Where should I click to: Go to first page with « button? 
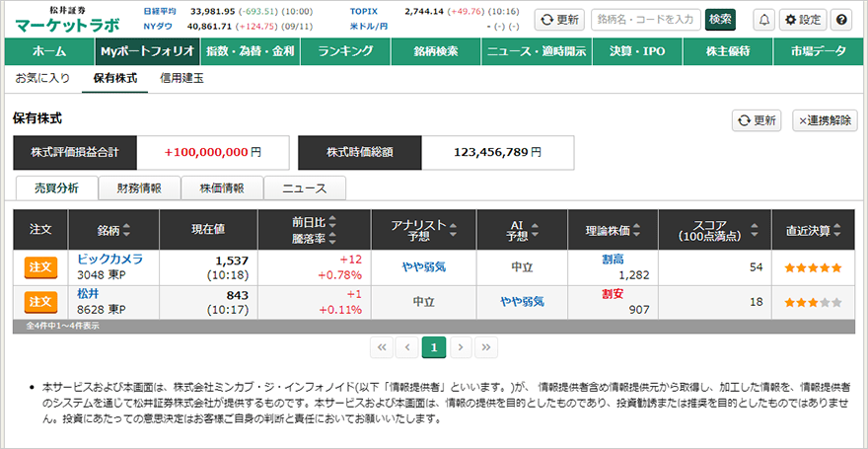[381, 347]
